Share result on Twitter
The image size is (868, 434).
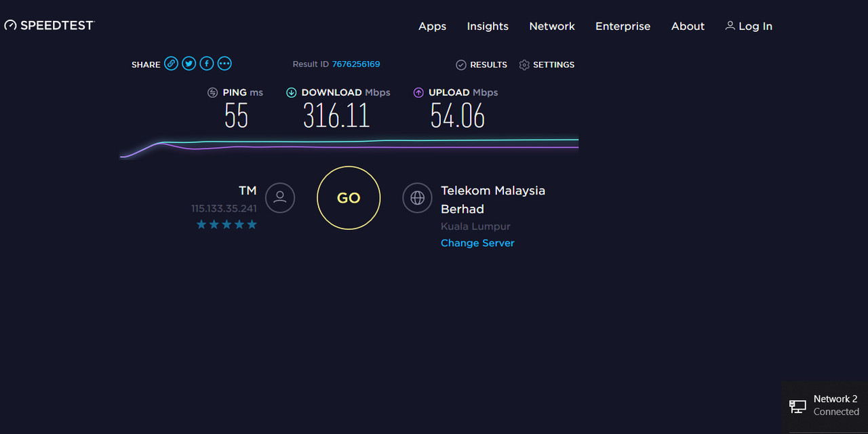pyautogui.click(x=189, y=64)
